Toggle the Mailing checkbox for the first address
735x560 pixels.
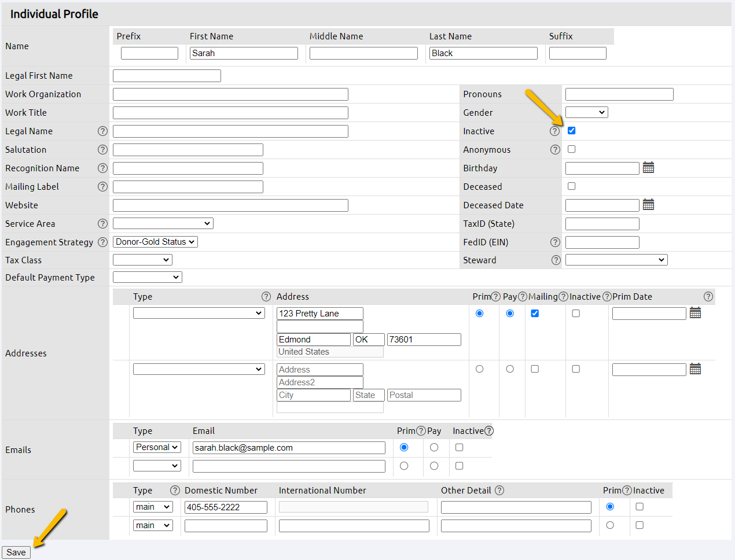pyautogui.click(x=534, y=313)
